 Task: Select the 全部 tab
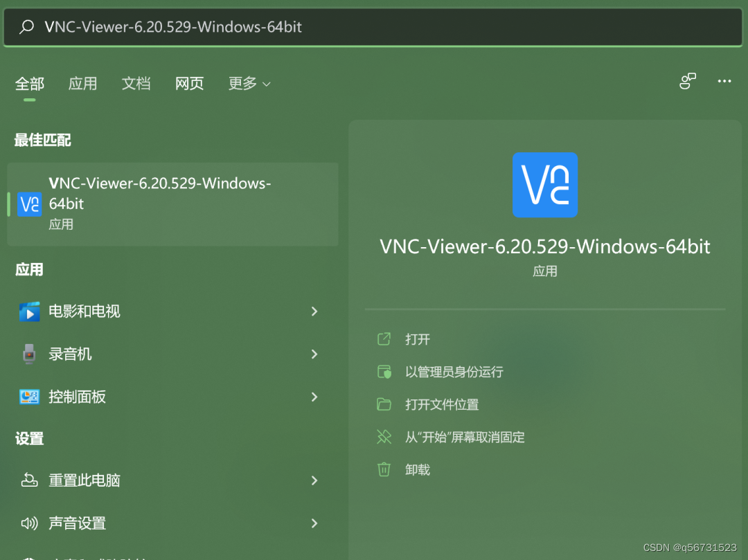30,83
